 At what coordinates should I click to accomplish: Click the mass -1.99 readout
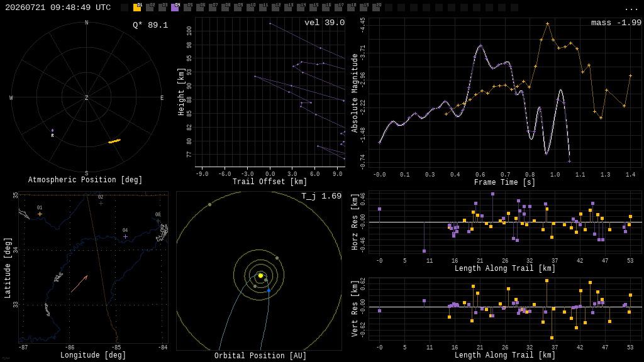[616, 23]
